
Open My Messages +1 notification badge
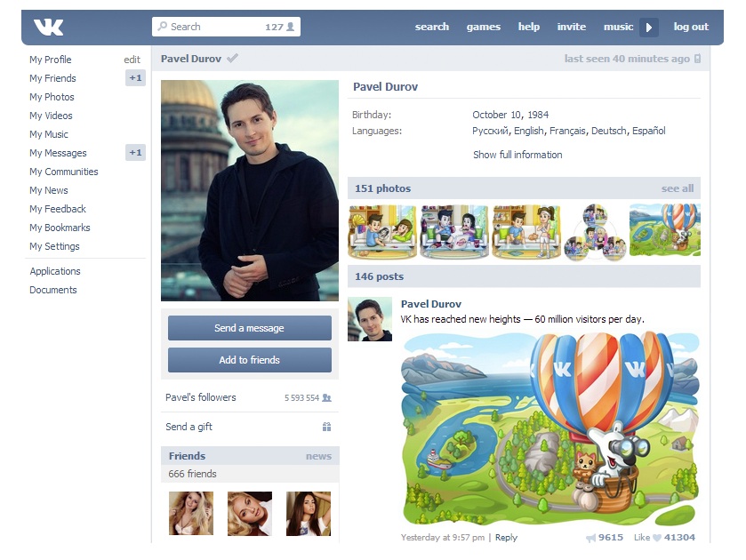point(135,153)
